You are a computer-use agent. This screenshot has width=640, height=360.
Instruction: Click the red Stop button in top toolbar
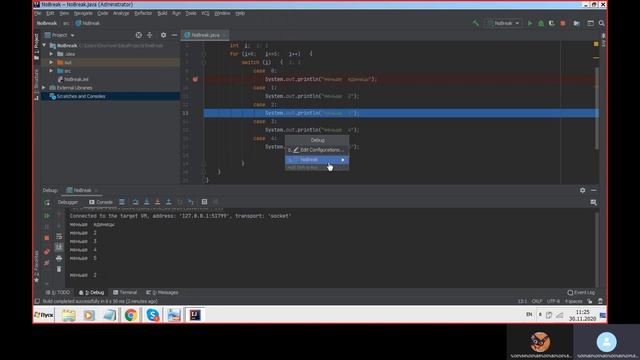point(563,23)
